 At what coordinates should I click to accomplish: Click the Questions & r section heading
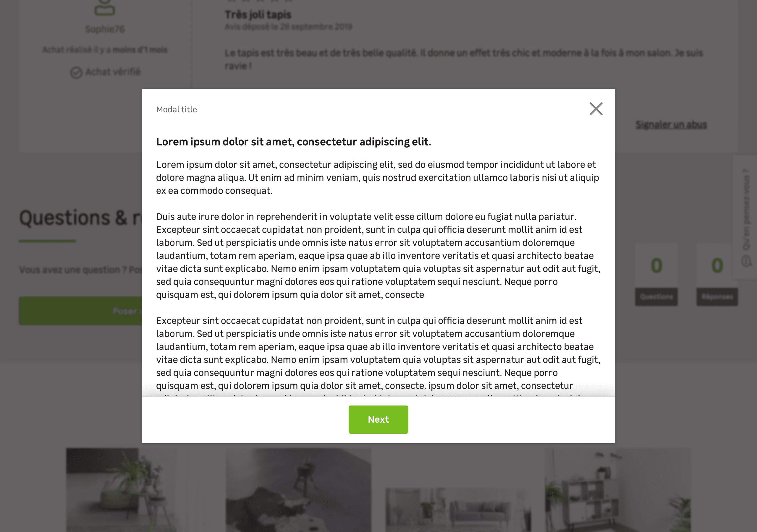click(x=80, y=218)
